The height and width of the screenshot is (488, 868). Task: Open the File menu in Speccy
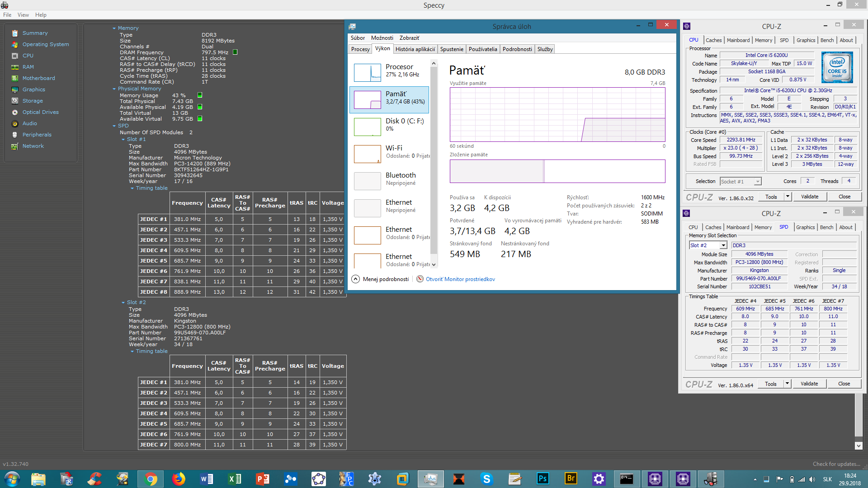(x=7, y=15)
